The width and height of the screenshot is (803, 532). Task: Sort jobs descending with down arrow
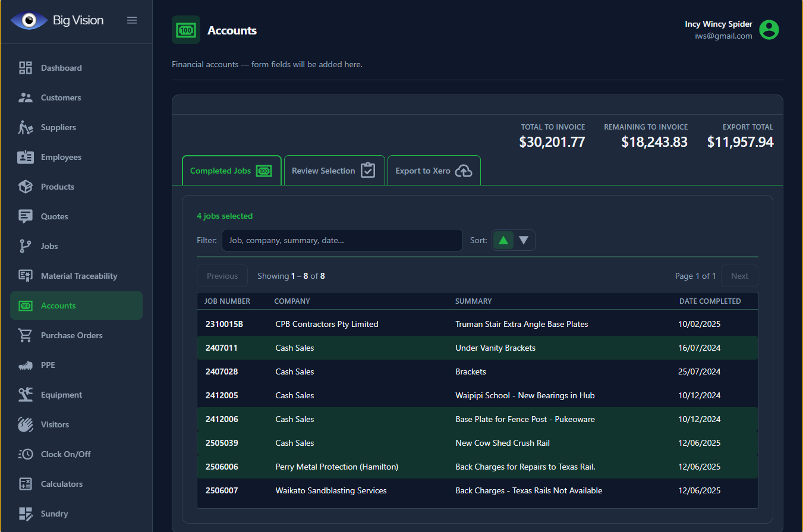[x=524, y=240]
